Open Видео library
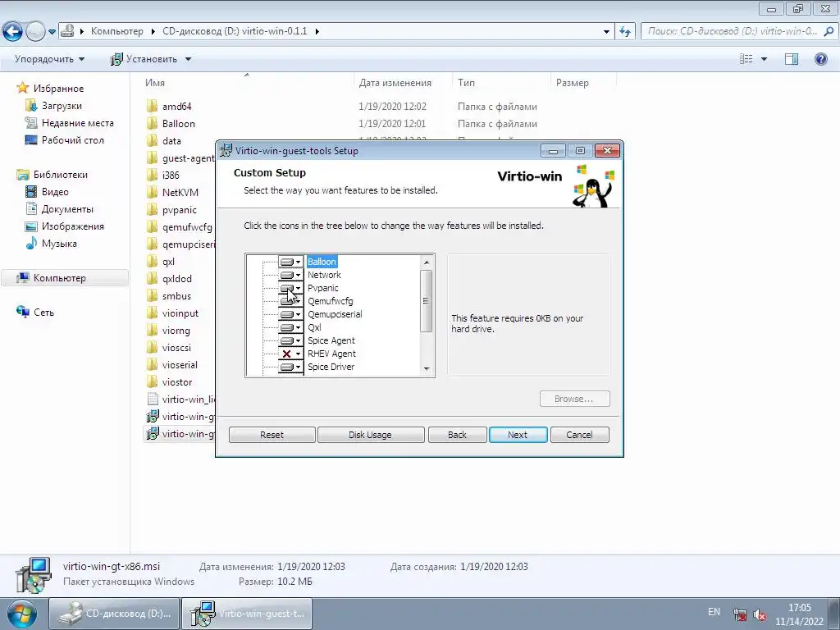Image resolution: width=840 pixels, height=630 pixels. [55, 192]
